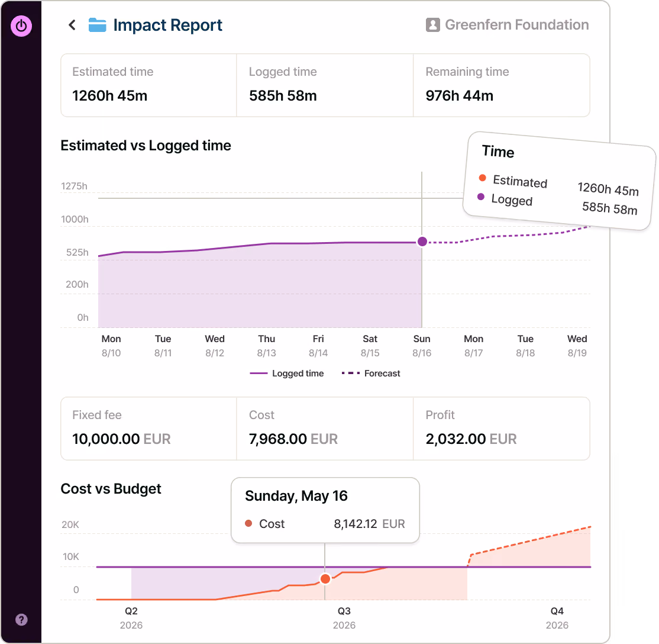Click the Estimated time summary card
659x644 pixels.
click(x=149, y=85)
